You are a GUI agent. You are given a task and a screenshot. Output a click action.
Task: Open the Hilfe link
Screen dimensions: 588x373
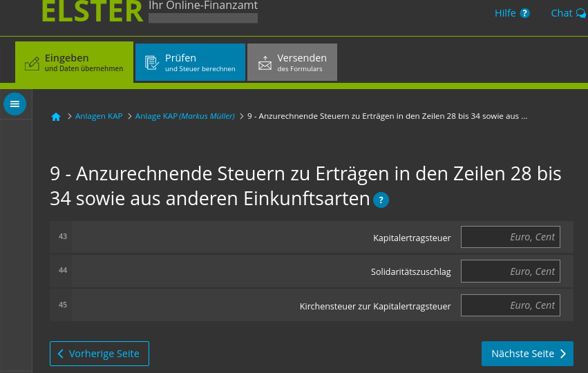pos(505,13)
